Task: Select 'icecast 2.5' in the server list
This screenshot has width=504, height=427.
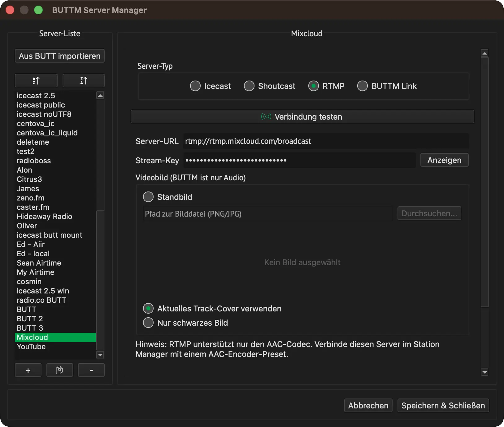Action: (x=55, y=96)
